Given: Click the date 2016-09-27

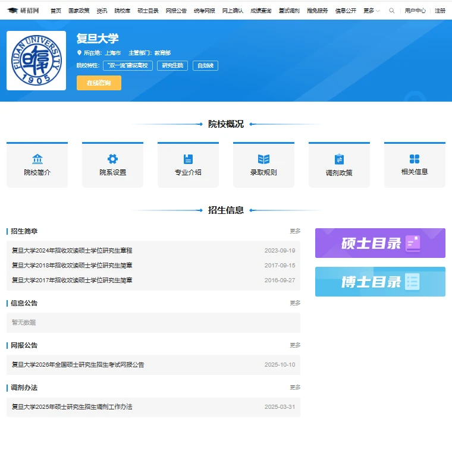Looking at the screenshot, I should [280, 280].
